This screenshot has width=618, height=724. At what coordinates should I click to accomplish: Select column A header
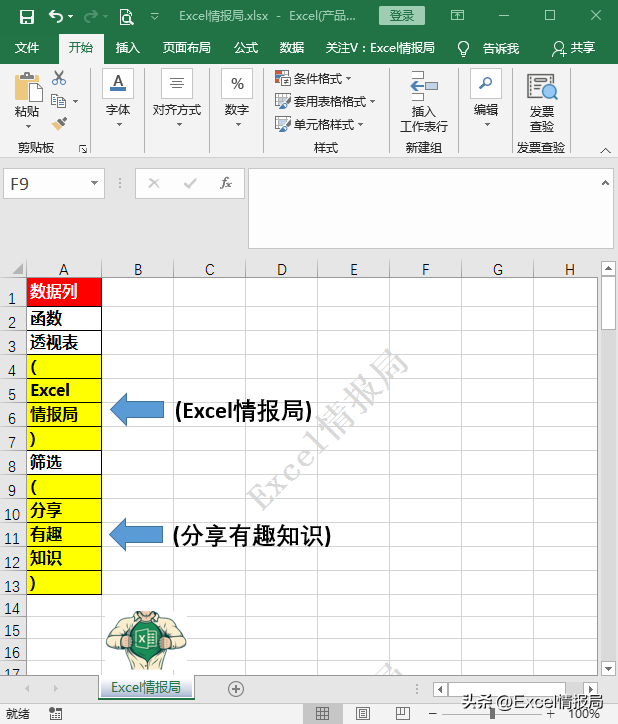pyautogui.click(x=64, y=269)
